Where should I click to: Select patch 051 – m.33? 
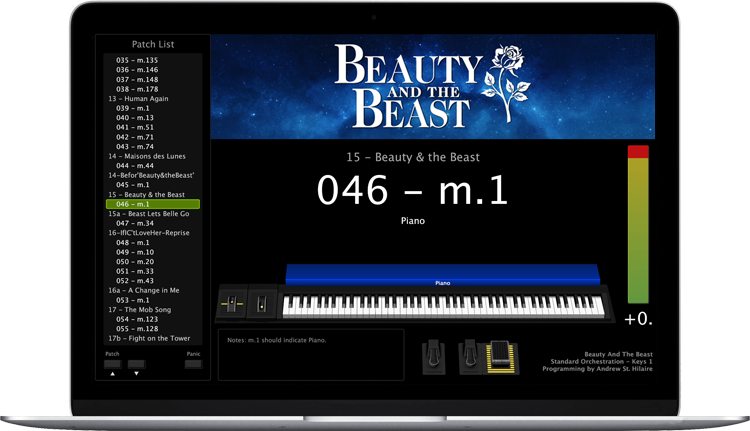(x=153, y=271)
